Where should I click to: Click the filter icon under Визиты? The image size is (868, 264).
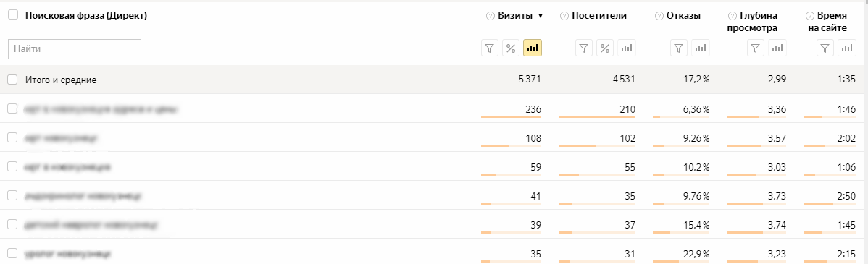coord(489,48)
